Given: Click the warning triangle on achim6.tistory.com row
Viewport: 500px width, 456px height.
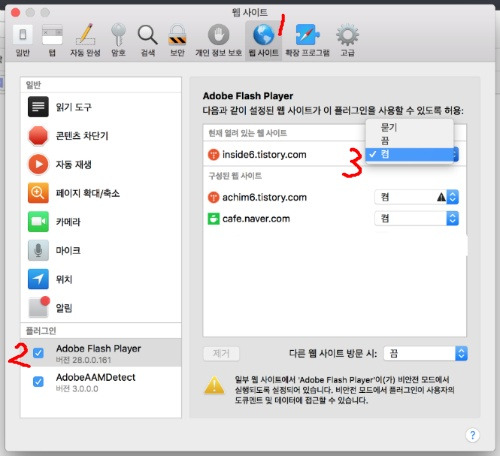Looking at the screenshot, I should pyautogui.click(x=441, y=197).
